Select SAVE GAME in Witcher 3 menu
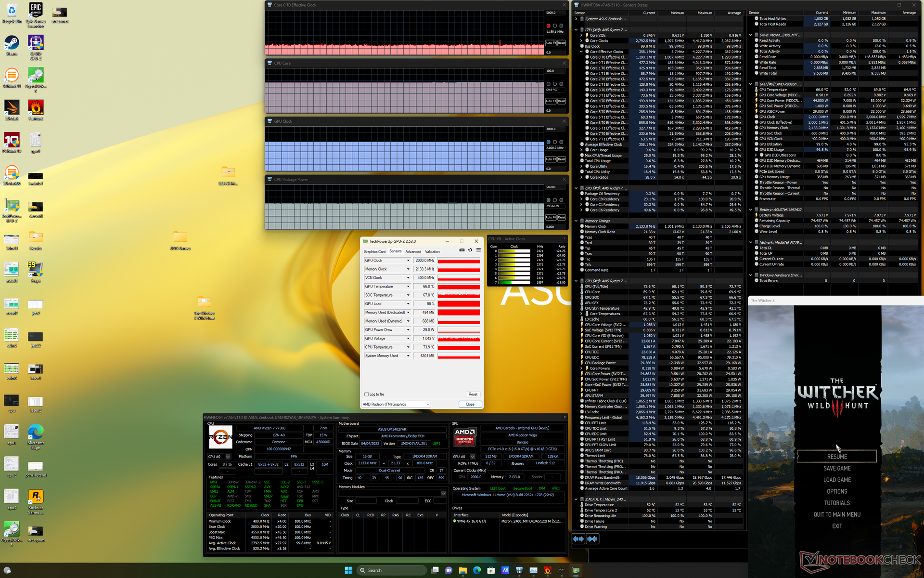 click(837, 468)
